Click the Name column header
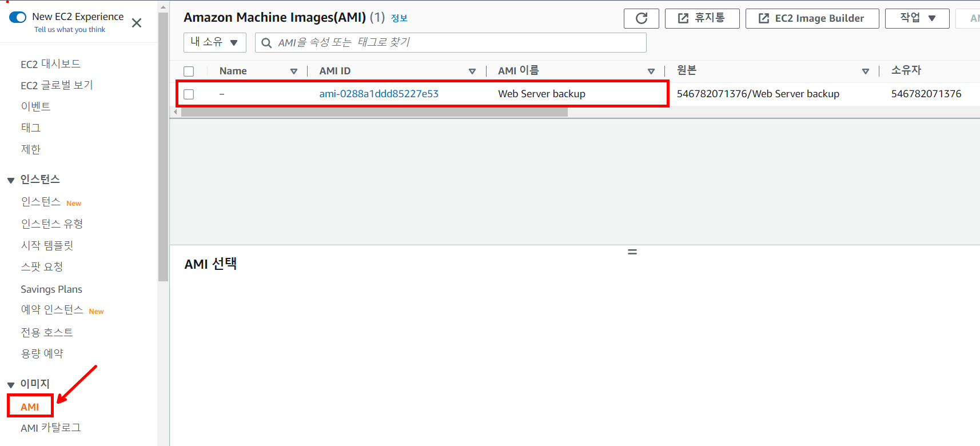 click(x=233, y=71)
